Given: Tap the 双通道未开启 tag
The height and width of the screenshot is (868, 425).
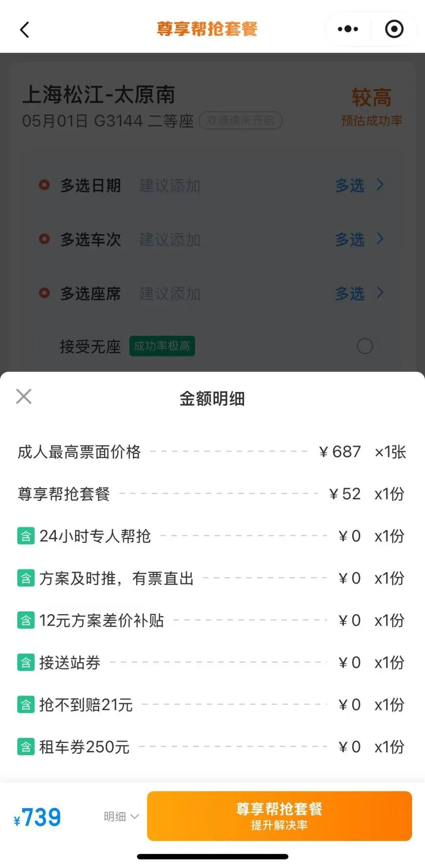Looking at the screenshot, I should coord(240,120).
